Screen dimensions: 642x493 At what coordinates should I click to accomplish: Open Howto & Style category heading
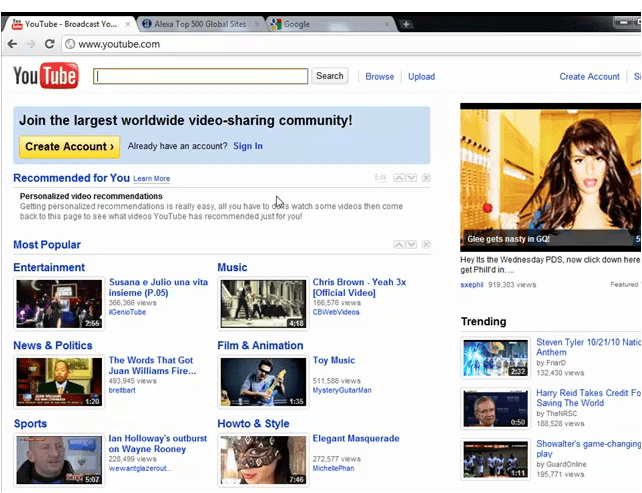coord(253,423)
